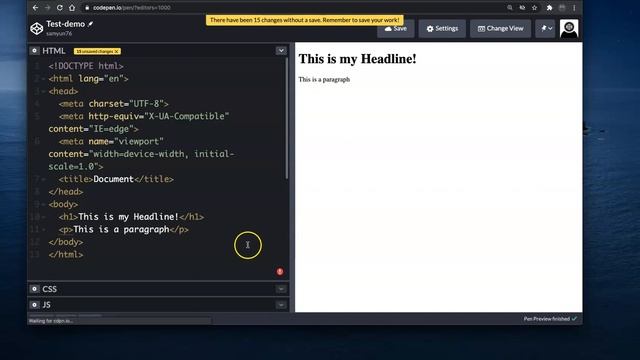Click the closing body tag line
Screen dimensions: 640x360
pyautogui.click(x=66, y=242)
